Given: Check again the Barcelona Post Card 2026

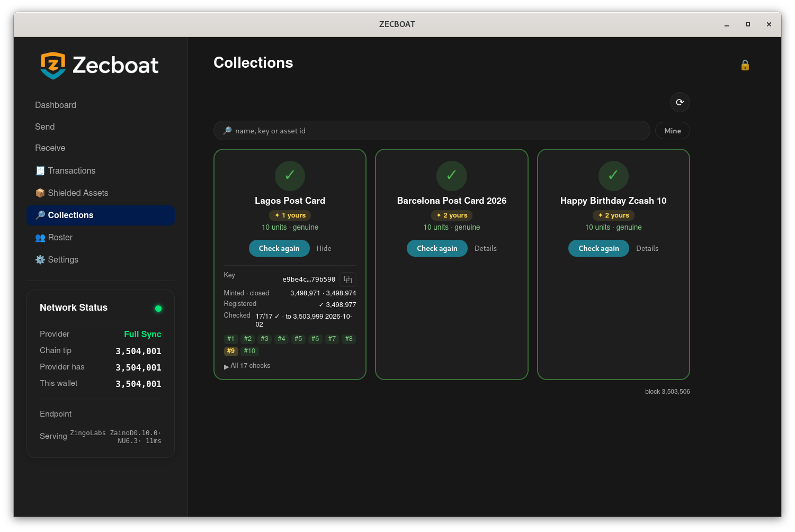Looking at the screenshot, I should point(437,248).
